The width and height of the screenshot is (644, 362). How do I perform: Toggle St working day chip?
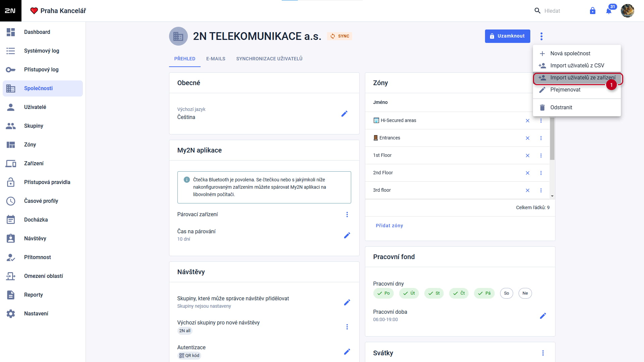coord(434,293)
